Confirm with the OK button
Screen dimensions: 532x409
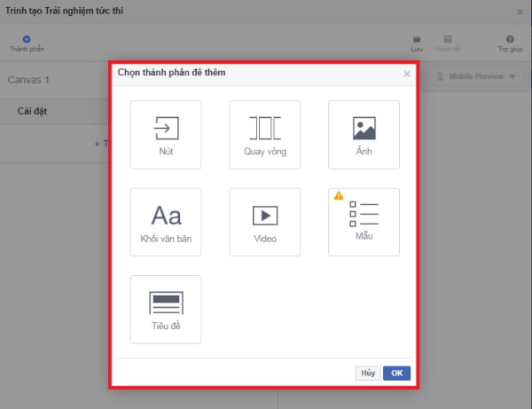(396, 373)
